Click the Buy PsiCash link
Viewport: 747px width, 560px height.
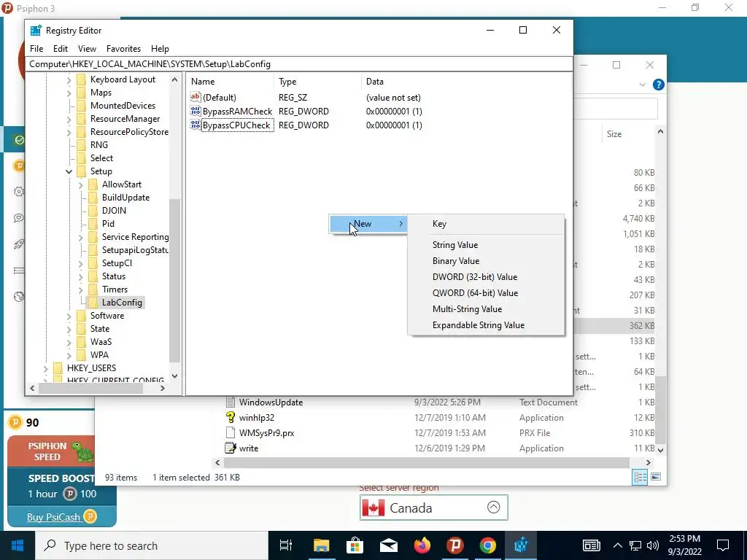[54, 517]
